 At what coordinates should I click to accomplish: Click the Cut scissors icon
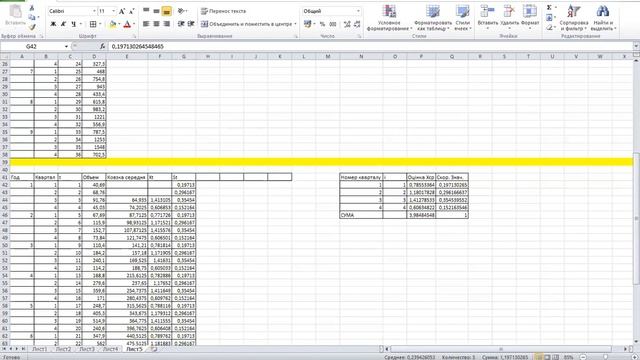click(x=32, y=8)
